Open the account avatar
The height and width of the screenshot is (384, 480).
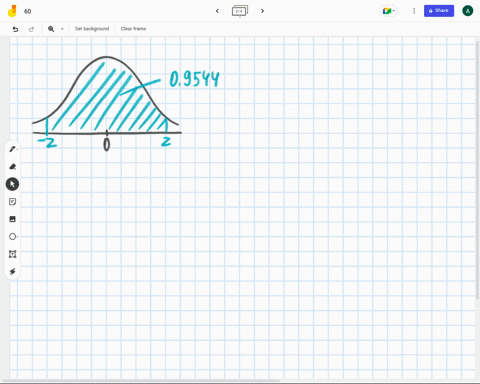pyautogui.click(x=468, y=11)
